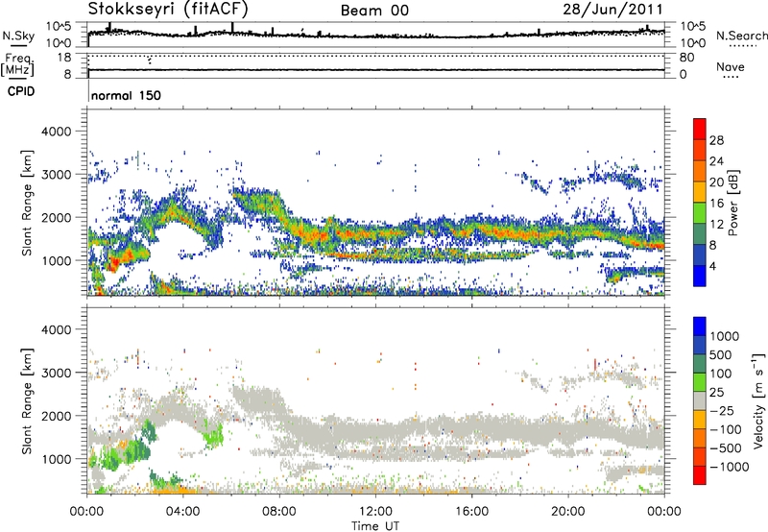Pick the red top of power colorbar
Screen dimensions: 768x532
[700, 129]
